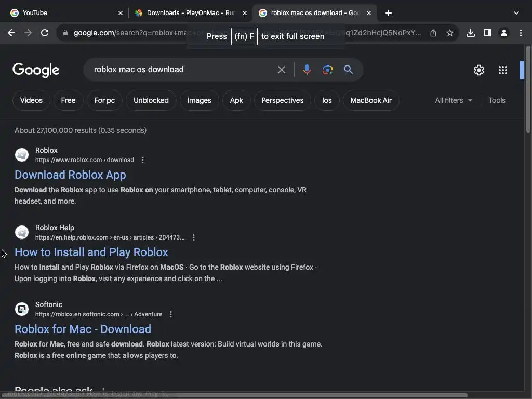Screen dimensions: 532x399
Task: Click the en.help.roblox.com URL
Action: coord(110,237)
